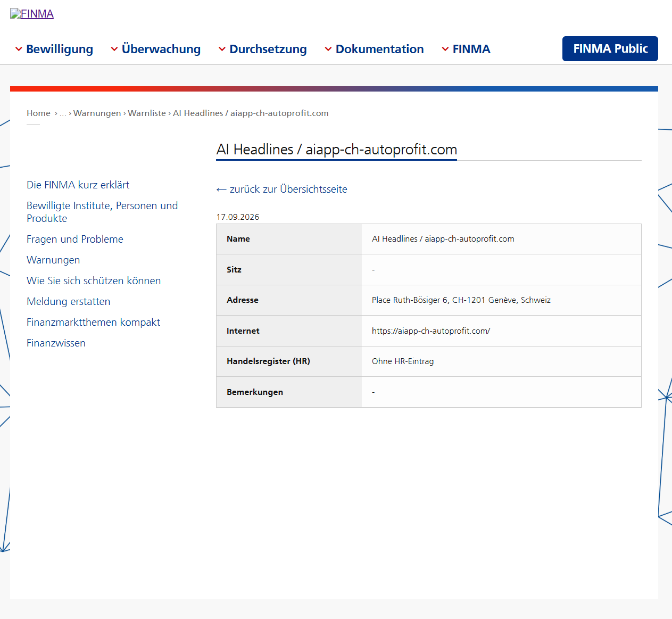Select Fragen und Probleme sidebar link

coord(75,239)
